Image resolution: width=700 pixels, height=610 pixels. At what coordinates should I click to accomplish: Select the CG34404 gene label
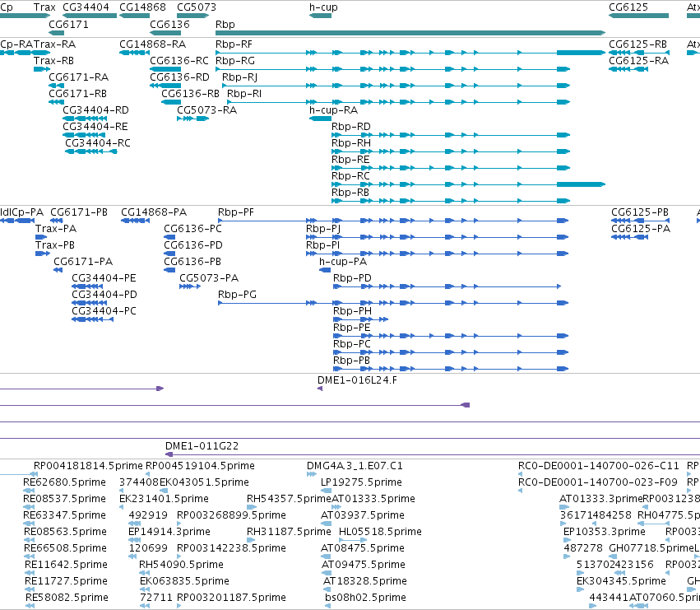[x=86, y=7]
